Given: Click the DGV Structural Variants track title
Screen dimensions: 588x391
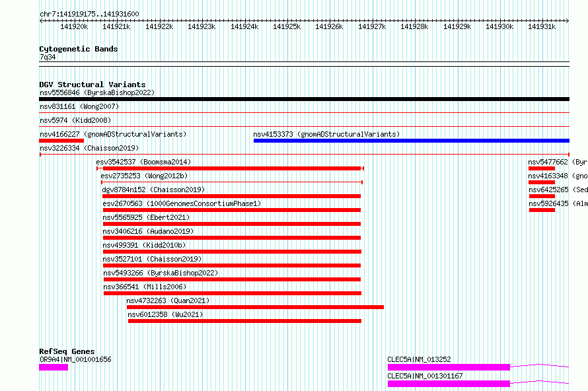Looking at the screenshot, I should point(92,85).
